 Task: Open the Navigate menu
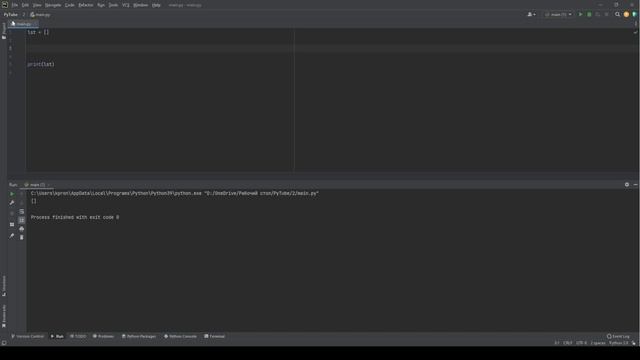pyautogui.click(x=53, y=5)
